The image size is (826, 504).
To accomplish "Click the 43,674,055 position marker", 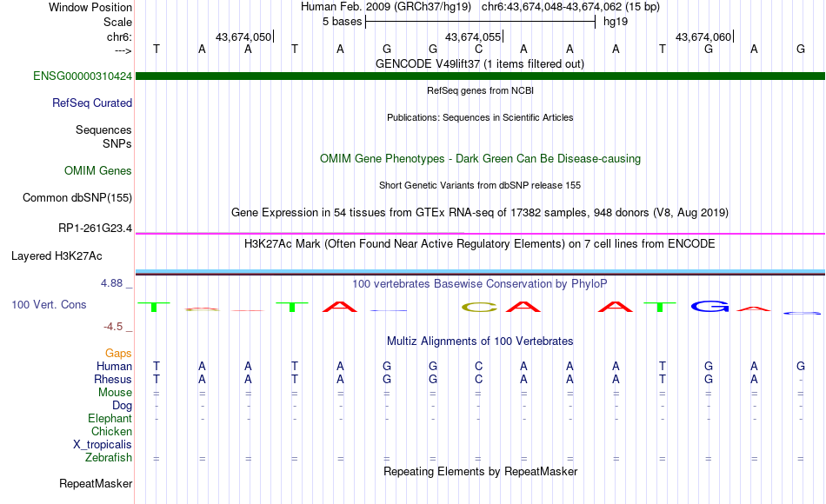I will pos(473,36).
